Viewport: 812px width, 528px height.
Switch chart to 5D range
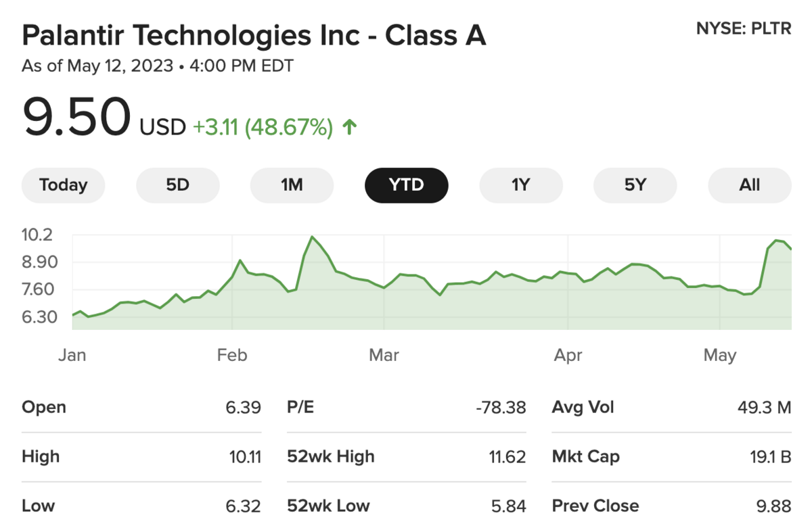pyautogui.click(x=178, y=185)
